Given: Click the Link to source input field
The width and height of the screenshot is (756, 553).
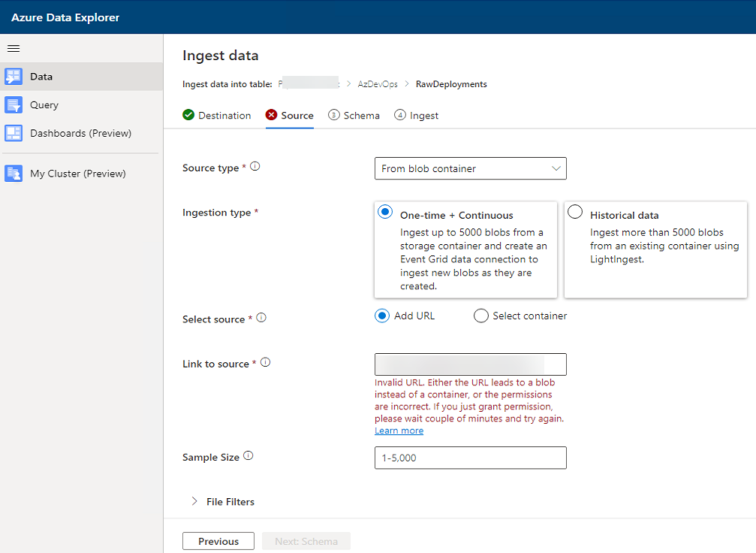Looking at the screenshot, I should [471, 364].
